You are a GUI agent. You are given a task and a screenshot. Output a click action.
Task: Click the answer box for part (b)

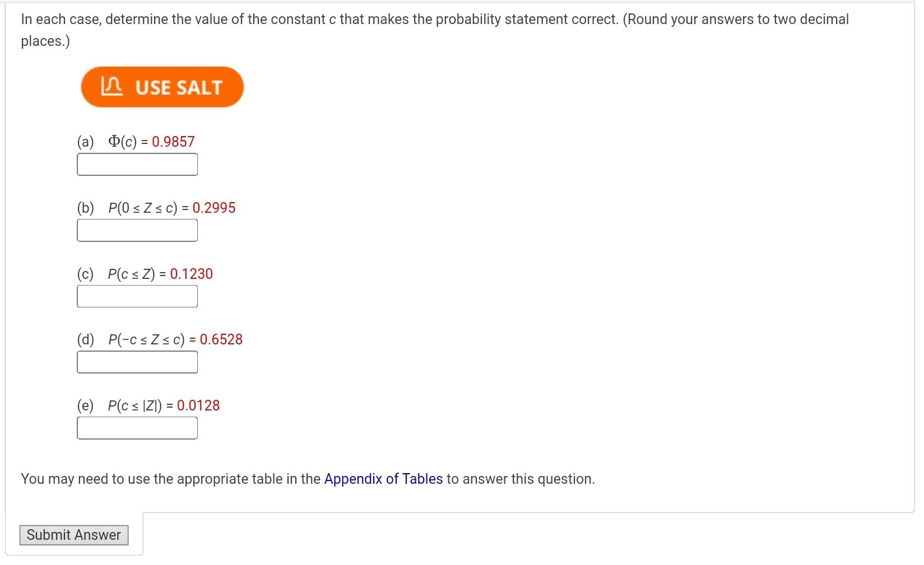[137, 230]
